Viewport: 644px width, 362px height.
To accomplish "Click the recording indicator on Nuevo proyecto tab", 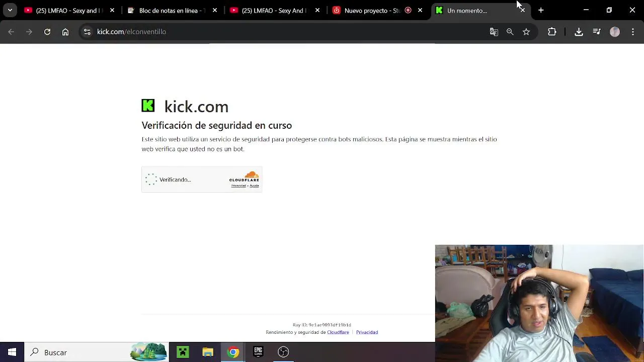I will coord(408,10).
